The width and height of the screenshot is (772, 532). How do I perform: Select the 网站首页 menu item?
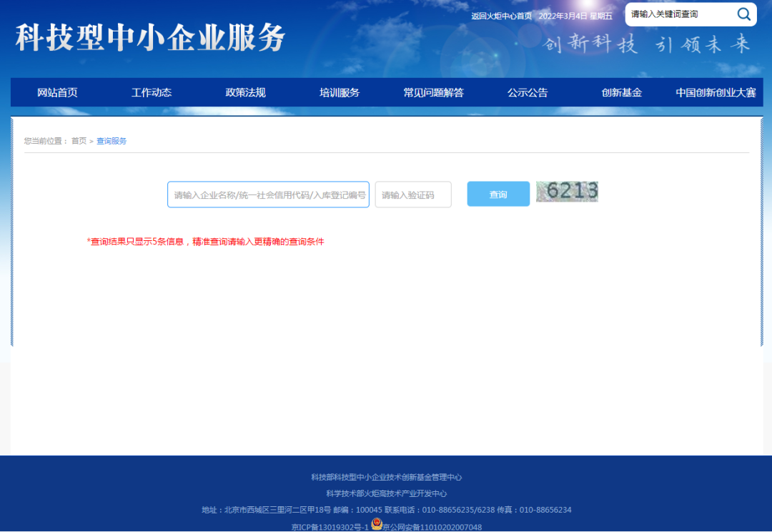(x=59, y=92)
